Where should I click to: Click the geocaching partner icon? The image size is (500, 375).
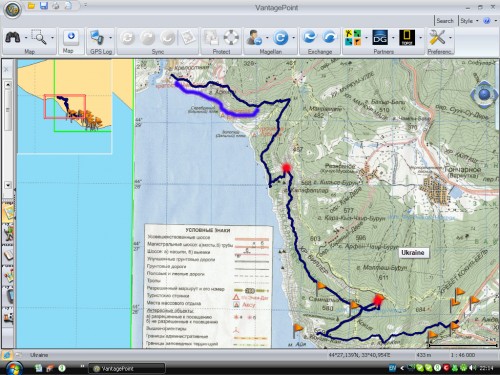[x=353, y=38]
